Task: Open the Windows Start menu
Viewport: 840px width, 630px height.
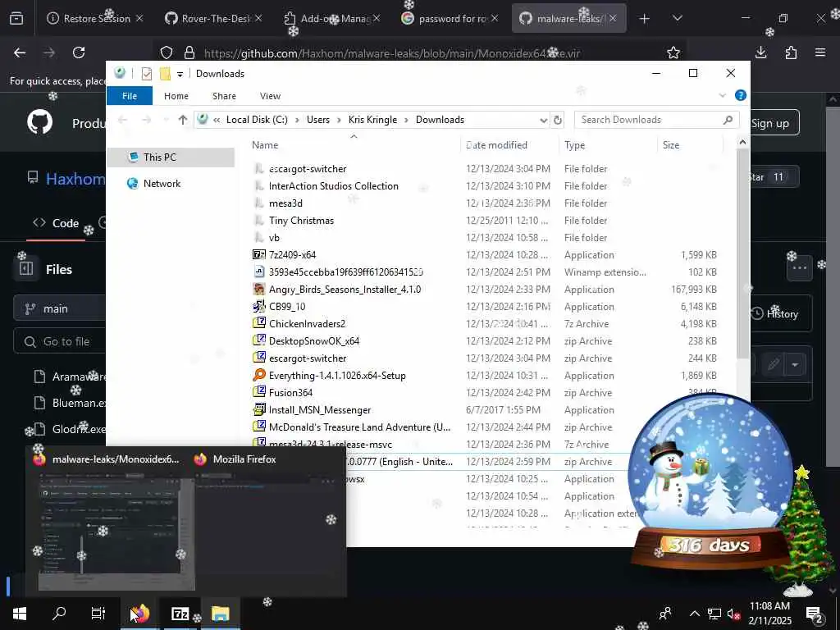Action: point(20,614)
